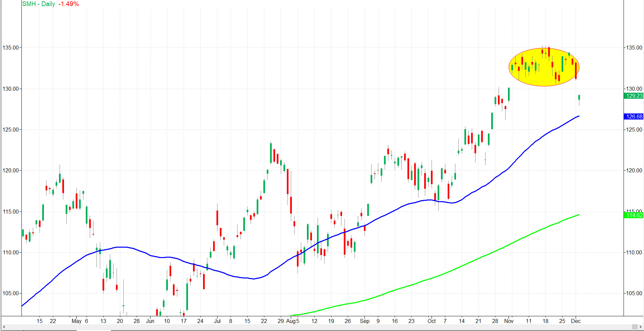Click the 'Jul' label on the date axis

click(x=217, y=321)
